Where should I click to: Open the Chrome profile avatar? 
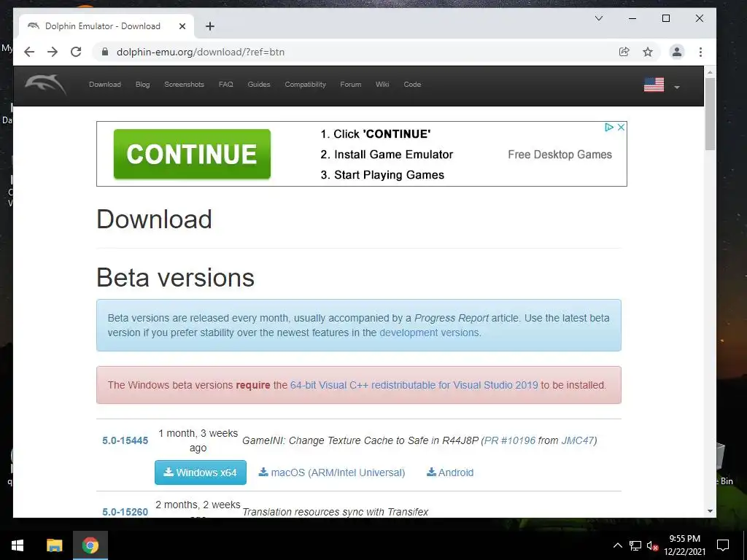pyautogui.click(x=676, y=52)
